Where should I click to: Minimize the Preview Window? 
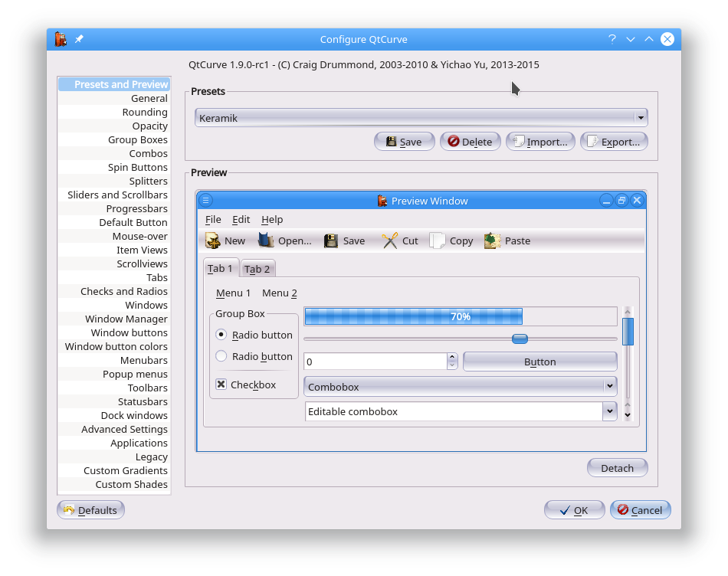click(x=606, y=201)
